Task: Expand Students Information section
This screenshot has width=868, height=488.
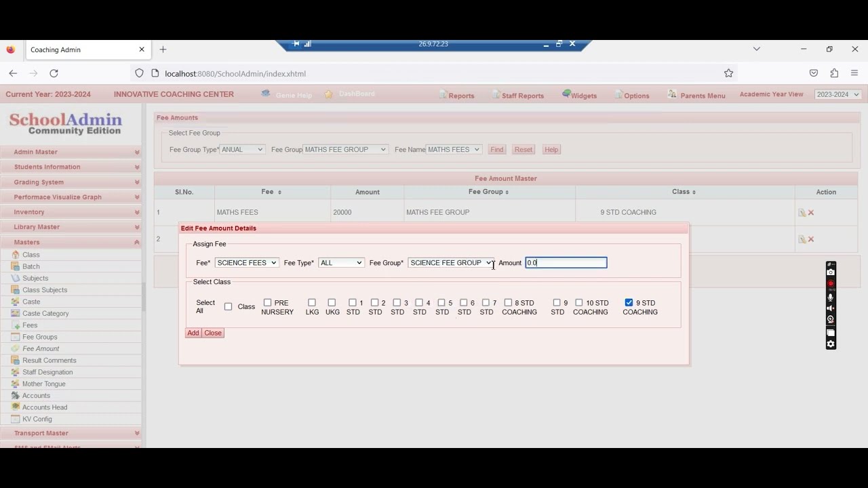Action: click(x=71, y=167)
